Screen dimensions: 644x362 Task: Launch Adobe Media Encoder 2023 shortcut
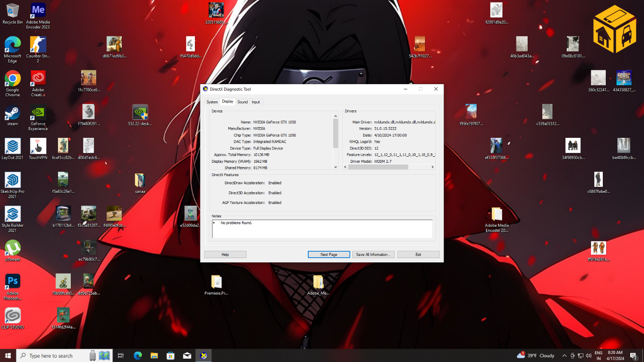[x=38, y=16]
